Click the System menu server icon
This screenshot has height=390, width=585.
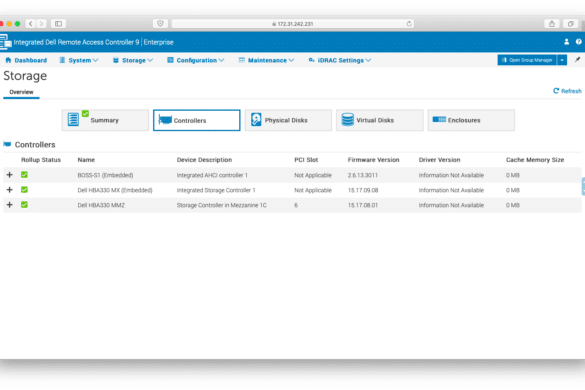point(62,60)
